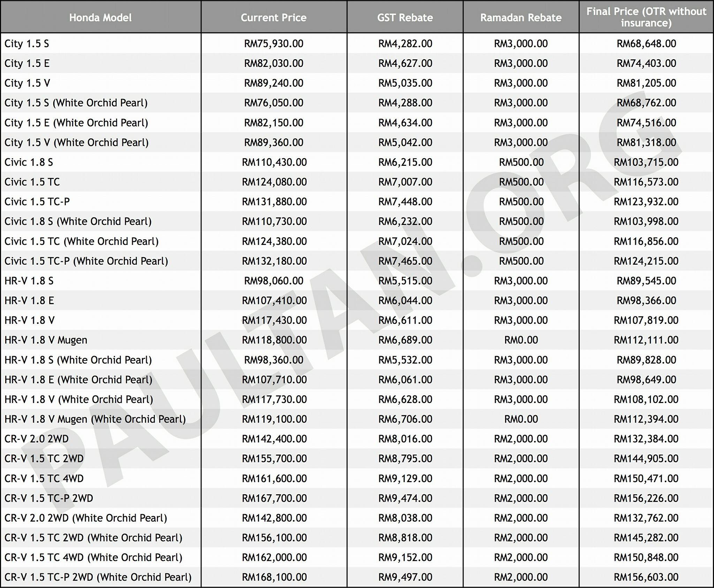Click the GST Rebate column header
714x588 pixels.
coord(405,17)
